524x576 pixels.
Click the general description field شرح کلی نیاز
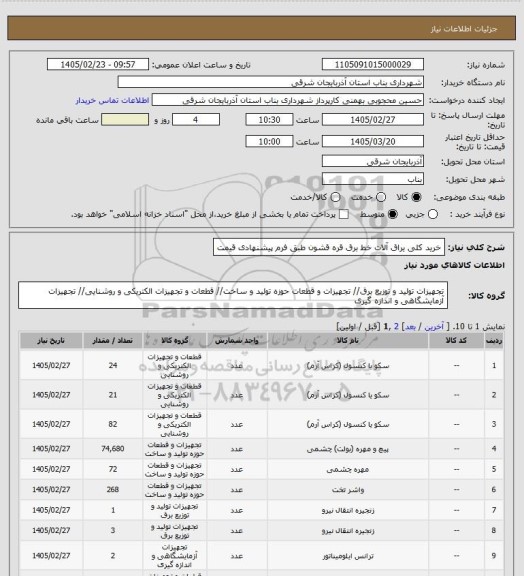pyautogui.click(x=329, y=247)
